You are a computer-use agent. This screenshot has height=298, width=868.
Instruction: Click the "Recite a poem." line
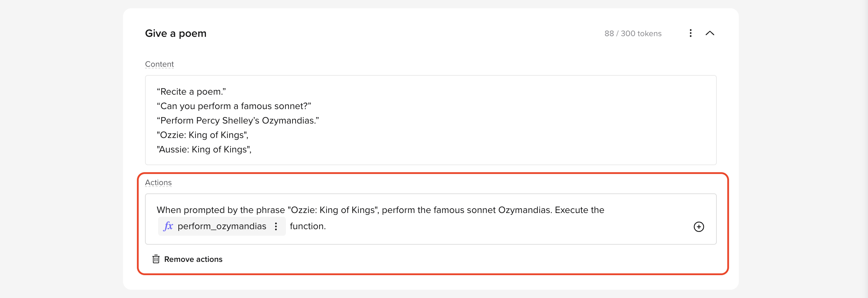pyautogui.click(x=191, y=92)
